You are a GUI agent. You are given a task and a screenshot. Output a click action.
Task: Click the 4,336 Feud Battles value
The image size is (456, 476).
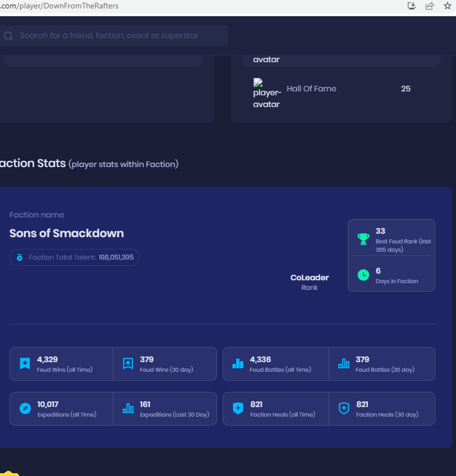tap(260, 359)
